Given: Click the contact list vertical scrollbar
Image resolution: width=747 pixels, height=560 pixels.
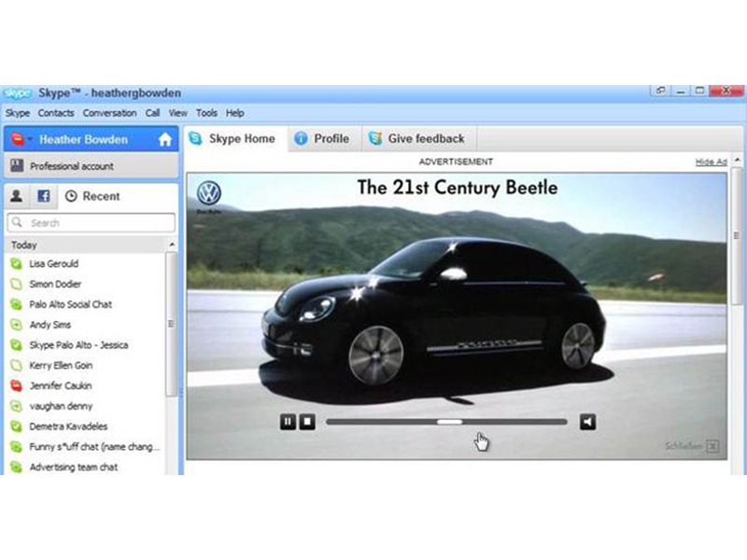Looking at the screenshot, I should [x=171, y=324].
